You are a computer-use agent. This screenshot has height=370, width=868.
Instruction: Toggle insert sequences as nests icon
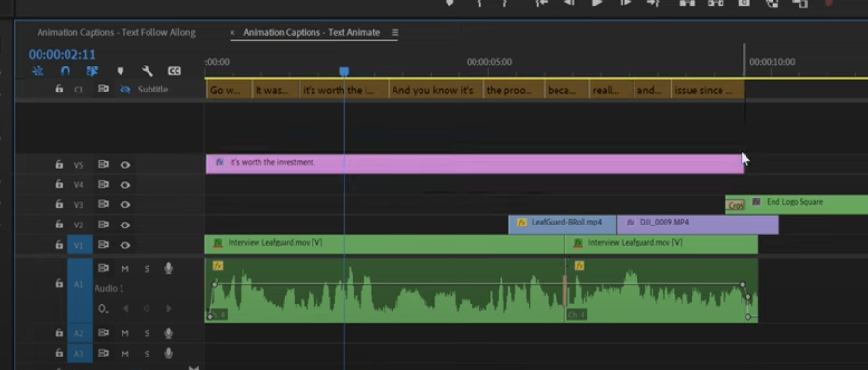[x=38, y=70]
